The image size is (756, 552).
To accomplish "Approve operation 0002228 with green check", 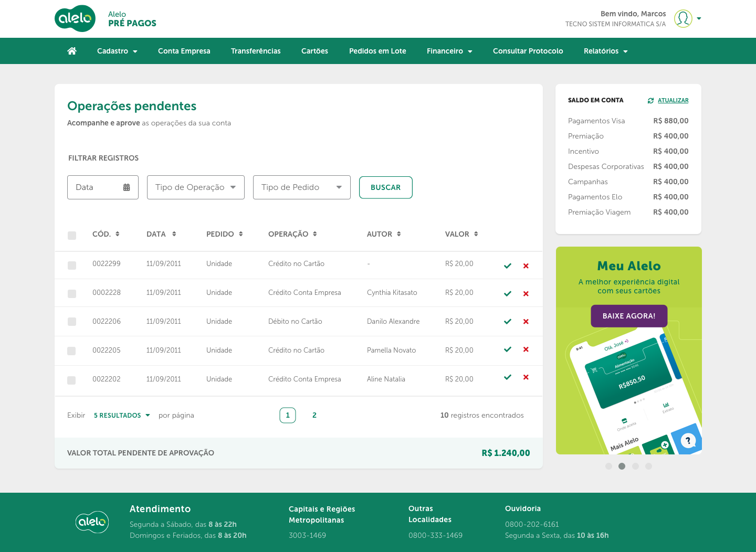I will tap(508, 294).
